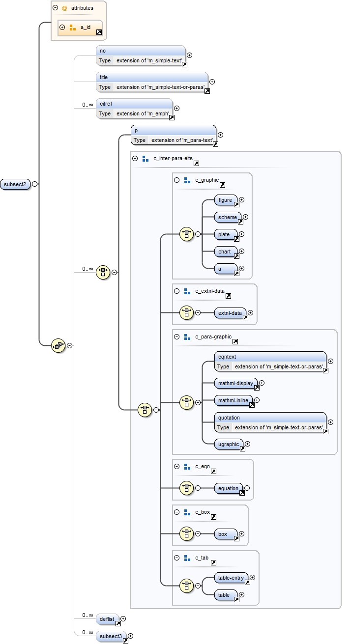The image size is (350, 644).
Task: Click the choice compositor icon in c_graphic group
Action: pyautogui.click(x=186, y=234)
